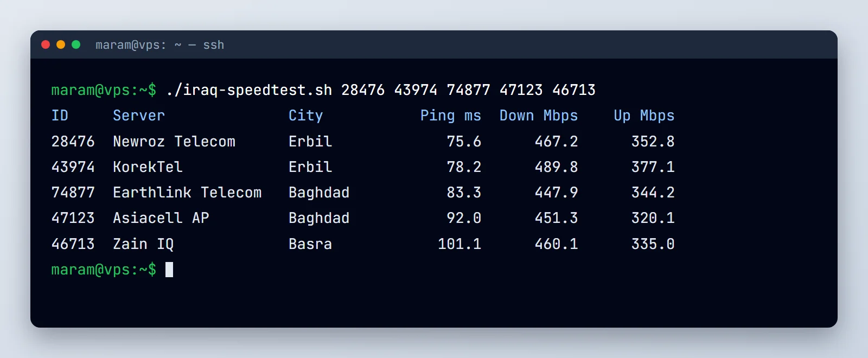Click the 'ID' column header
This screenshot has width=868, height=358.
pyautogui.click(x=60, y=116)
